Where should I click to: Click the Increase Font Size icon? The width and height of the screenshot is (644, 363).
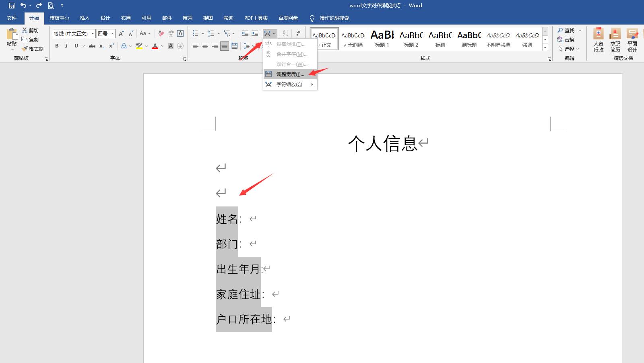[x=121, y=33]
